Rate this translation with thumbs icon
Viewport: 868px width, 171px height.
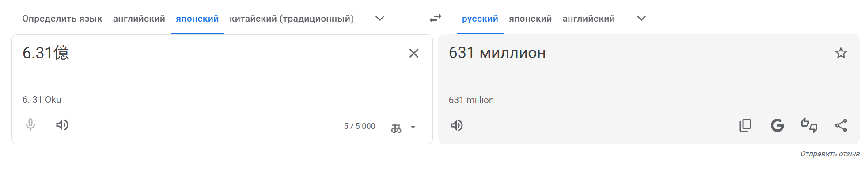[x=809, y=125]
